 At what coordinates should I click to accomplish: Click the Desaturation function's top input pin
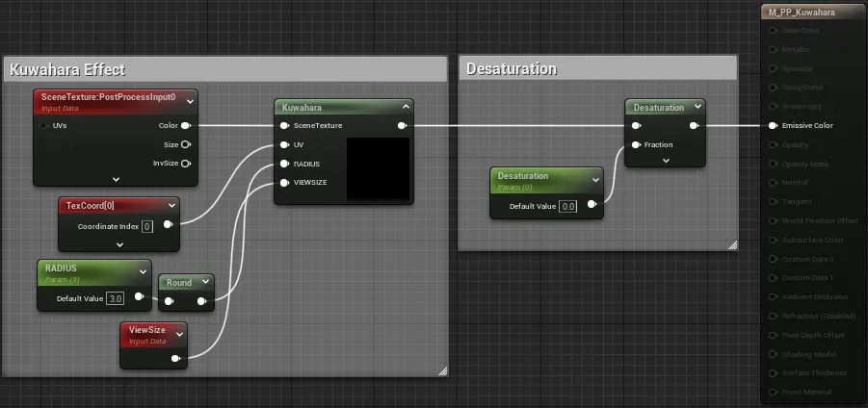pyautogui.click(x=637, y=125)
